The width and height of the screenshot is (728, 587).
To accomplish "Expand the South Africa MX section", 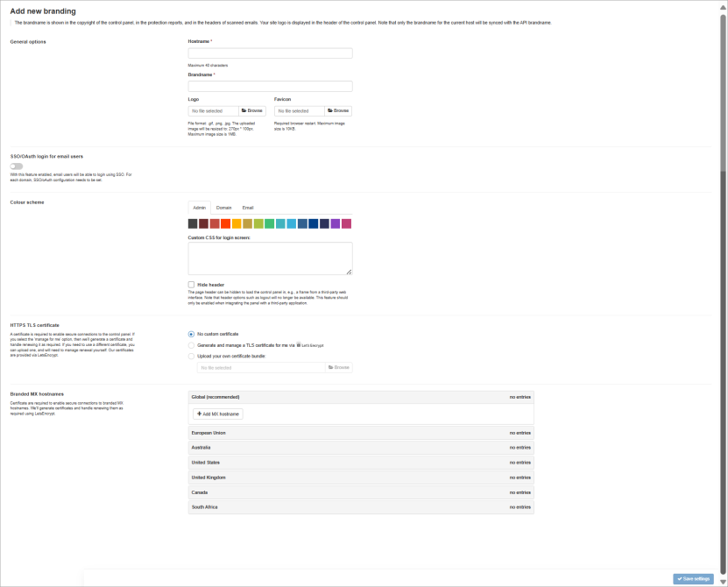I will (x=360, y=507).
